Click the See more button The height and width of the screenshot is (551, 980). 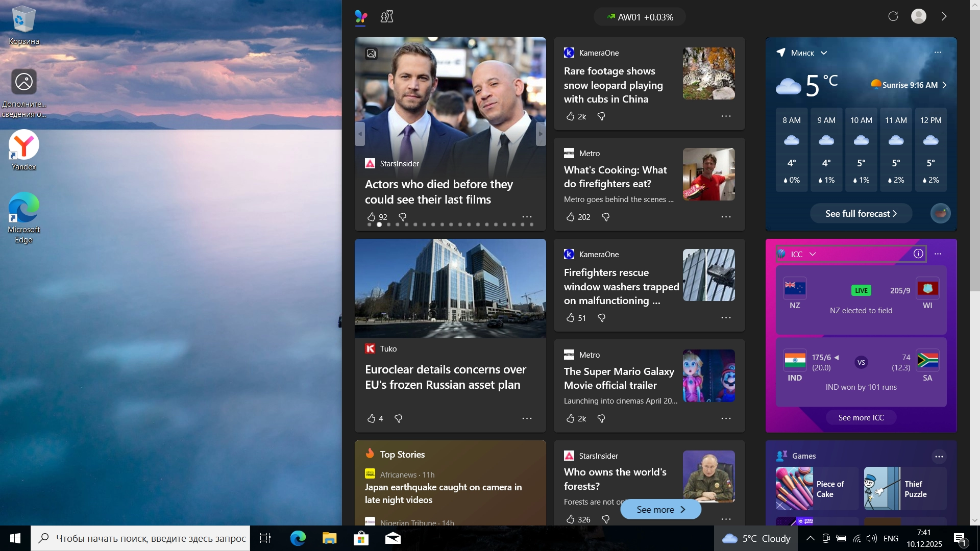coord(660,509)
